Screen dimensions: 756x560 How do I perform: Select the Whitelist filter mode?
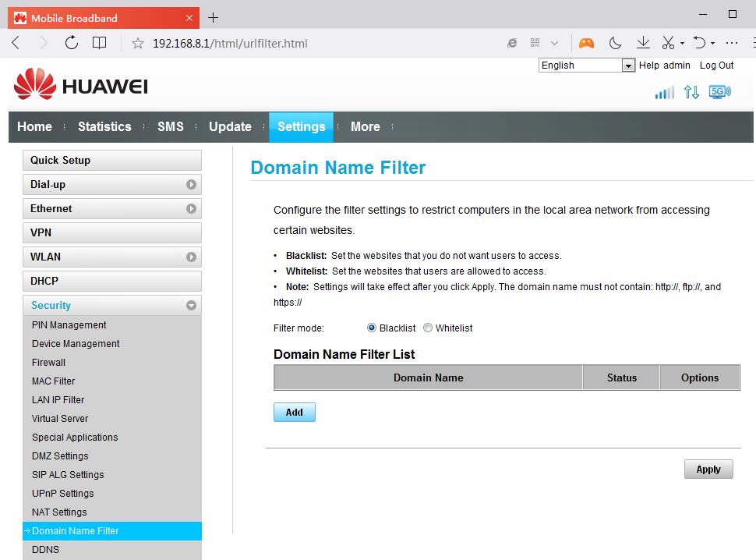point(428,328)
